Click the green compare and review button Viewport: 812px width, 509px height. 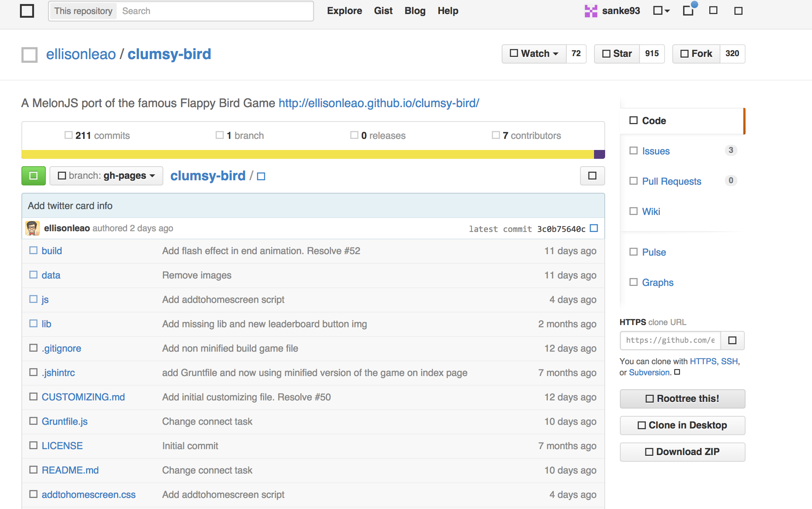33,176
